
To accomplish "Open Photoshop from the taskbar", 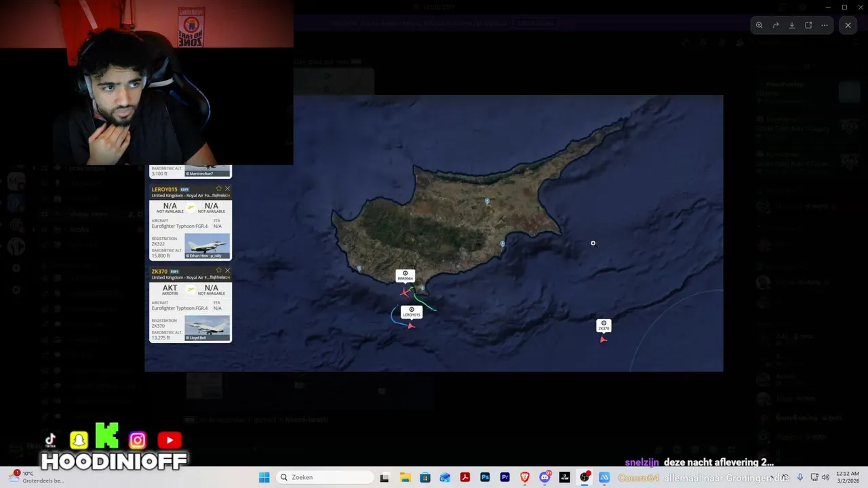I will (485, 477).
